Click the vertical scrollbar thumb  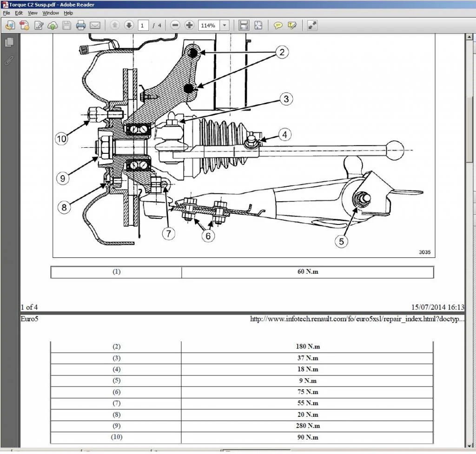pos(469,130)
